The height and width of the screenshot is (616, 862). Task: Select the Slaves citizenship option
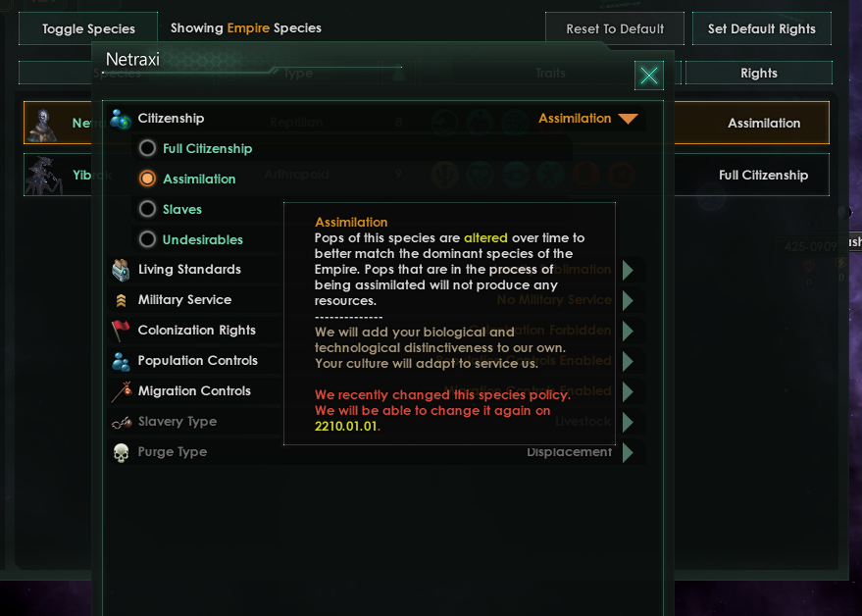pos(148,210)
